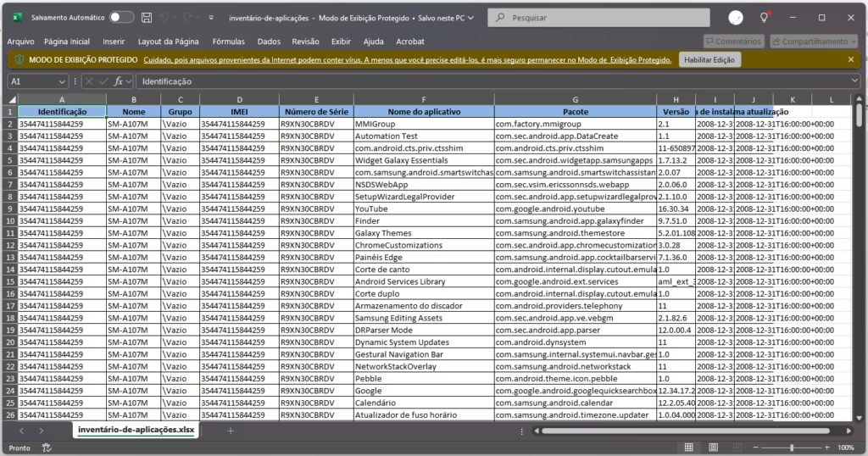This screenshot has height=456, width=868.
Task: Click the Undo arrow icon
Action: (x=164, y=18)
